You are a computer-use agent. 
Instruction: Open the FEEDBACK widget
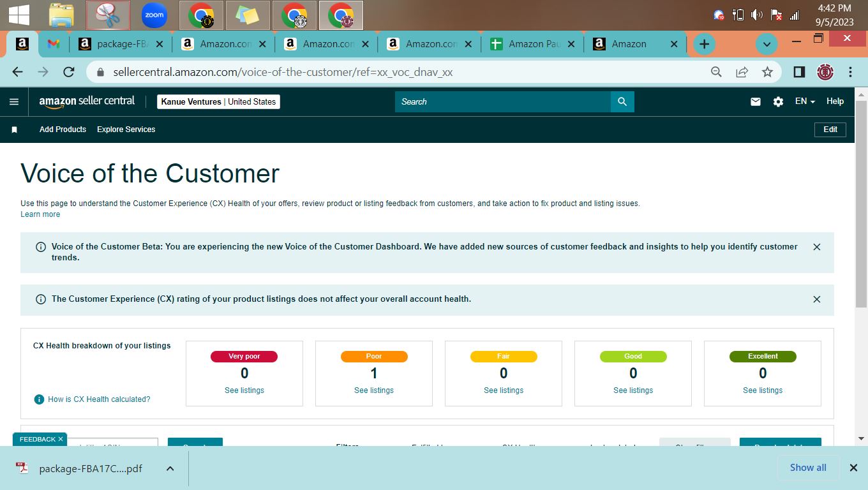(x=37, y=439)
